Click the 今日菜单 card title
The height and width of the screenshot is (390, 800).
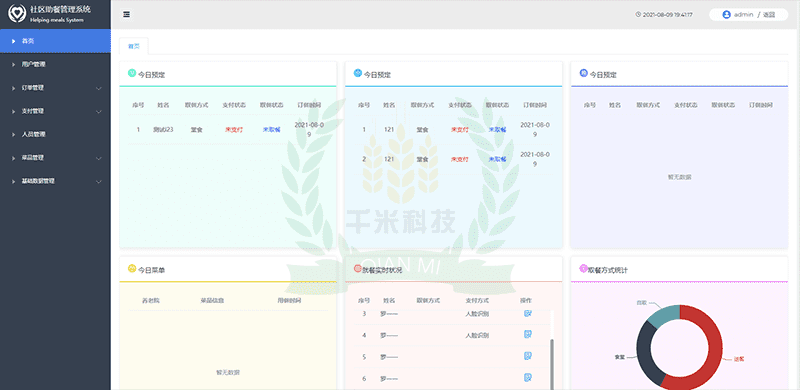pos(152,270)
